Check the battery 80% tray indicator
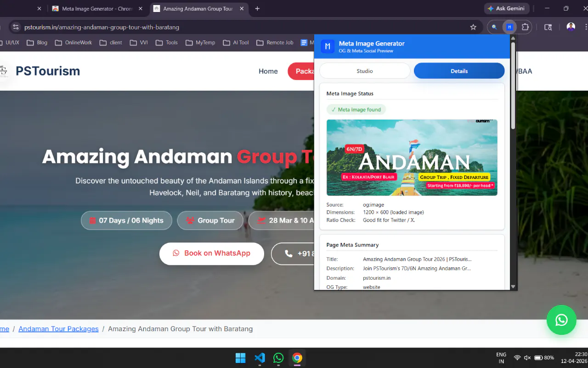This screenshot has width=588, height=368. click(x=544, y=358)
